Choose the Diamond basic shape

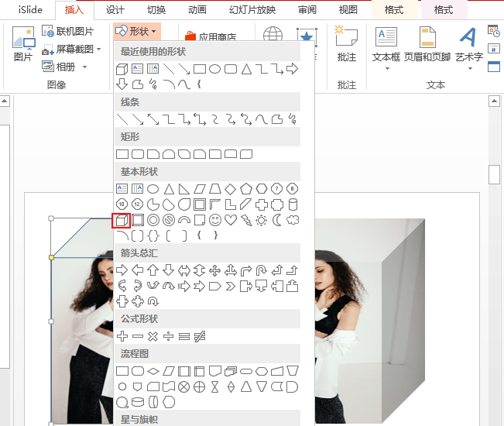(230, 189)
